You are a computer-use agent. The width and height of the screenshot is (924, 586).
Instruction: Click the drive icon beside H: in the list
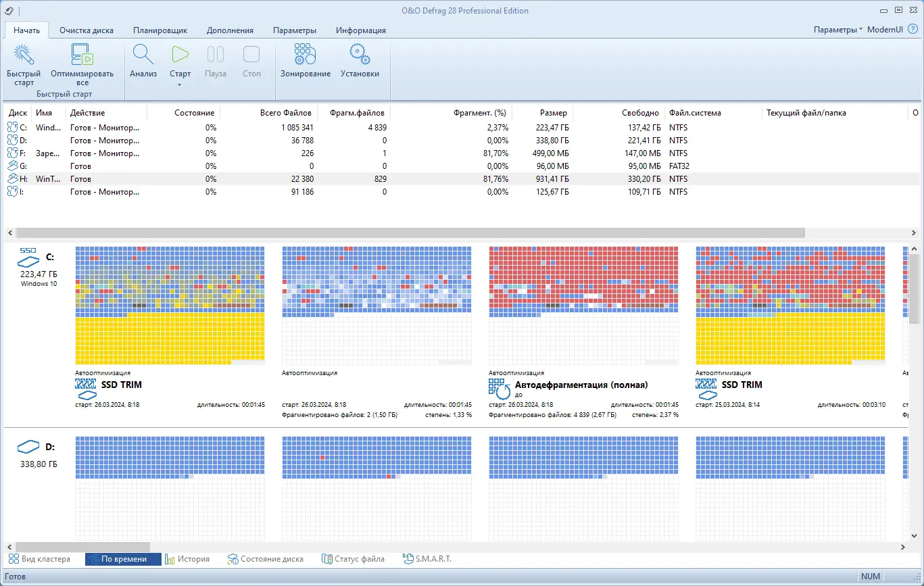[13, 179]
